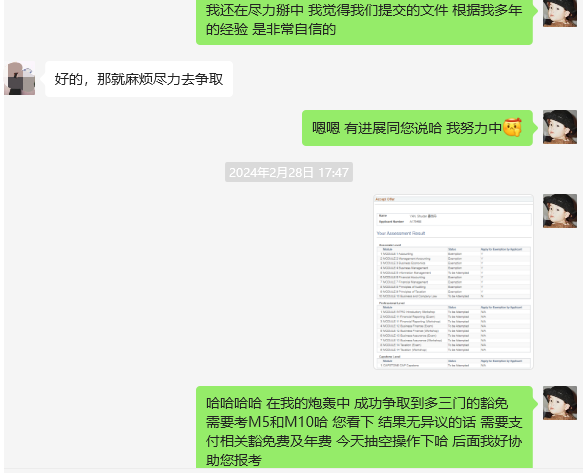Screen dimensions: 587x475
Task: Click sender avatar next to 哈哈哈哈 message
Action: coord(560,403)
